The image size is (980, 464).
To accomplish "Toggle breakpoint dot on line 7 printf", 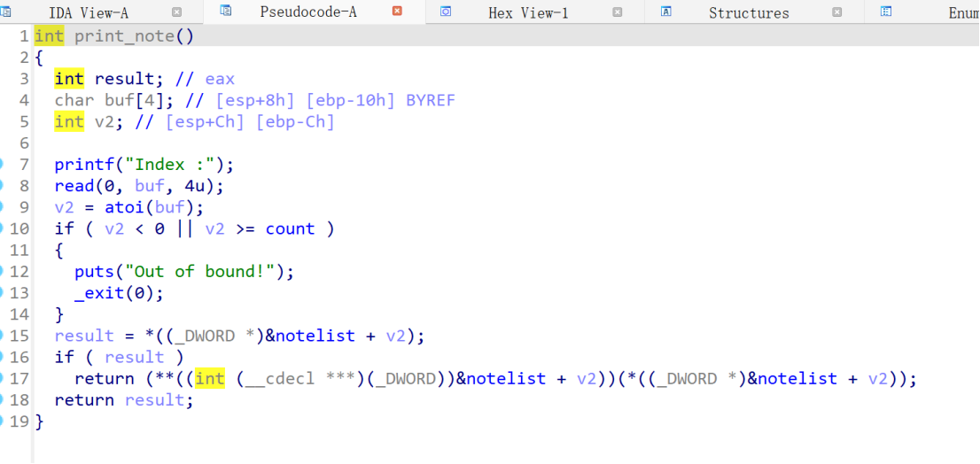I will [2, 165].
